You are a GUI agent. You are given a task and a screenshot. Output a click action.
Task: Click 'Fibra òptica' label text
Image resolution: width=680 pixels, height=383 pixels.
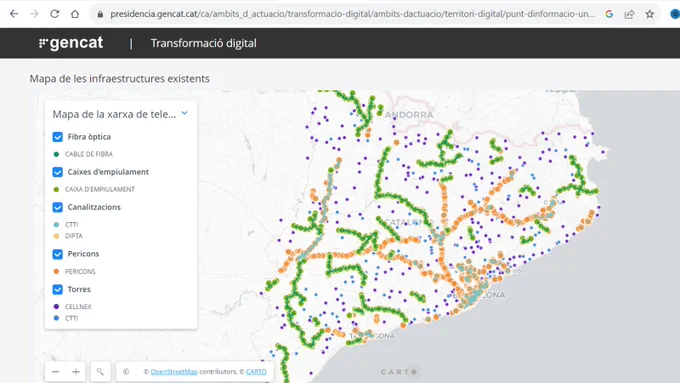tap(89, 137)
